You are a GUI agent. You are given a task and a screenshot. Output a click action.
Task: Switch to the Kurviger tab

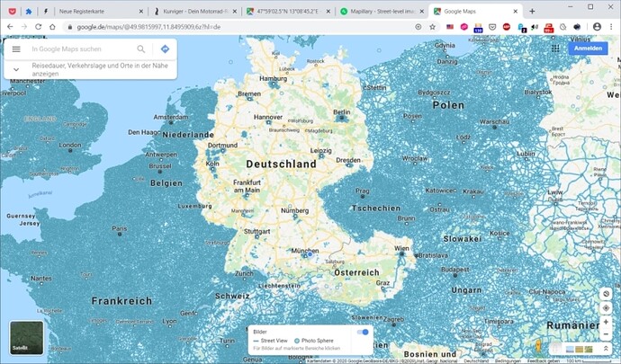pos(194,12)
